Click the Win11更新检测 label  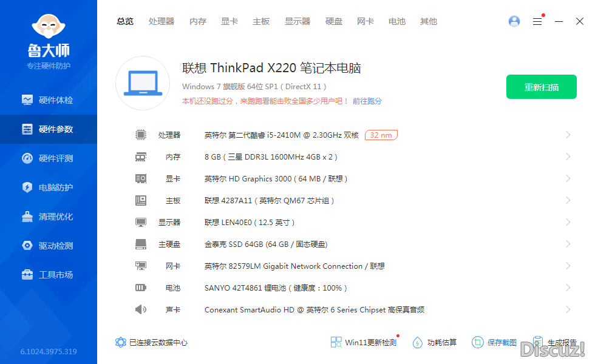tap(371, 342)
